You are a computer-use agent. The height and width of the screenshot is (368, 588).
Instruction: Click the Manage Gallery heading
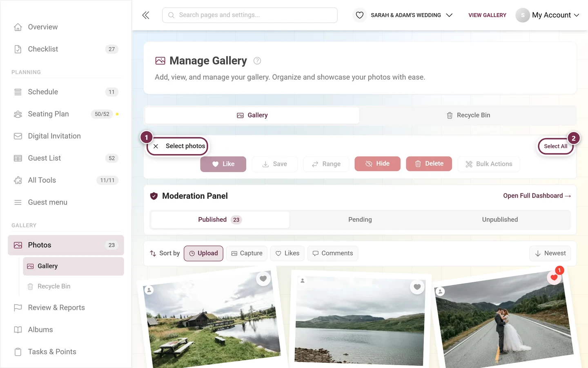pos(208,61)
